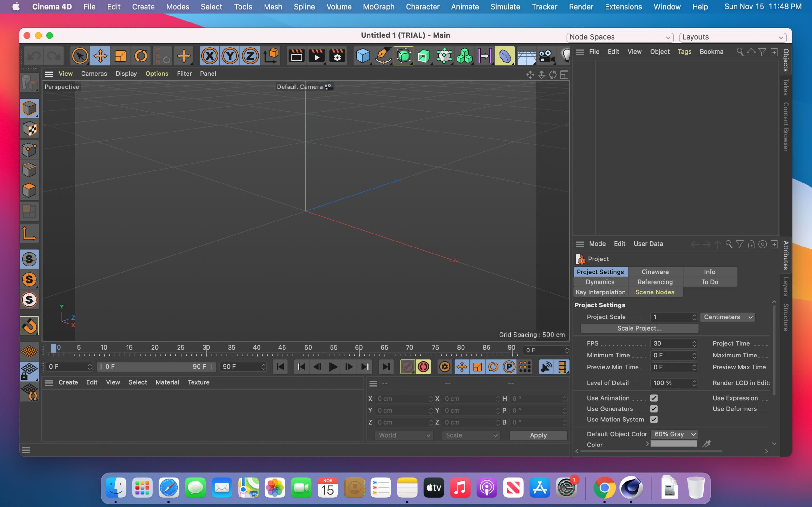Open the Node Spaces dropdown
Screen dimensions: 812x507
pos(620,37)
